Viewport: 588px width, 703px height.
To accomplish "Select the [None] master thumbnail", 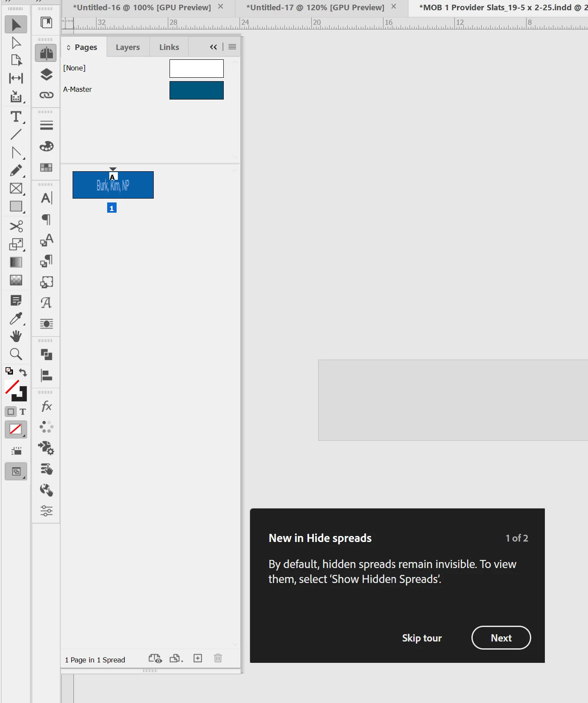I will pyautogui.click(x=196, y=68).
